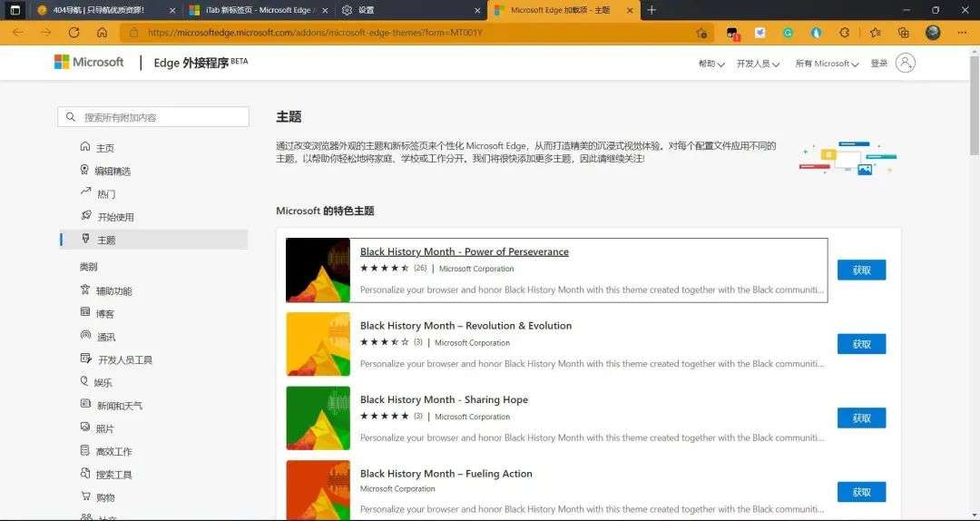This screenshot has height=521, width=980.
Task: Switch to the iTab 新标签页 tab
Action: click(259, 10)
